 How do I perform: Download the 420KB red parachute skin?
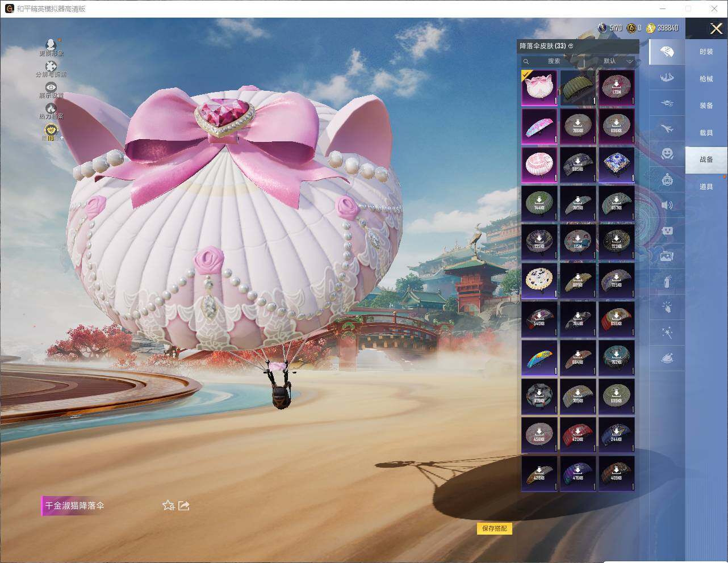click(578, 435)
